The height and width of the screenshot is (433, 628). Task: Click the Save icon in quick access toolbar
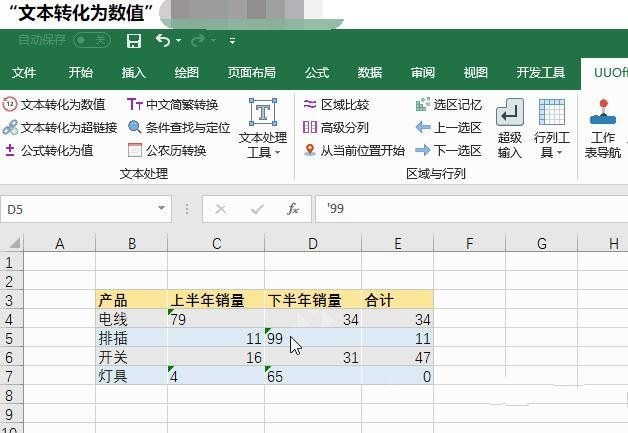coord(134,41)
